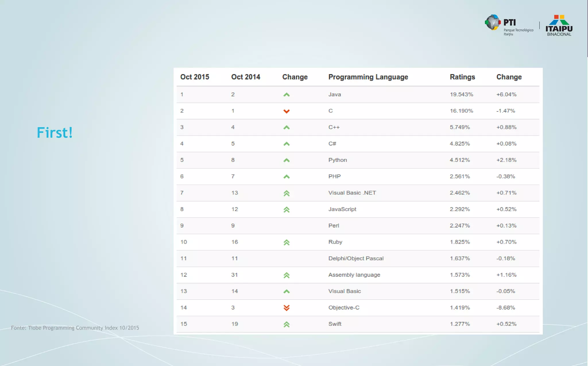The height and width of the screenshot is (366, 588).
Task: Select the Ruby language cell
Action: click(x=335, y=242)
